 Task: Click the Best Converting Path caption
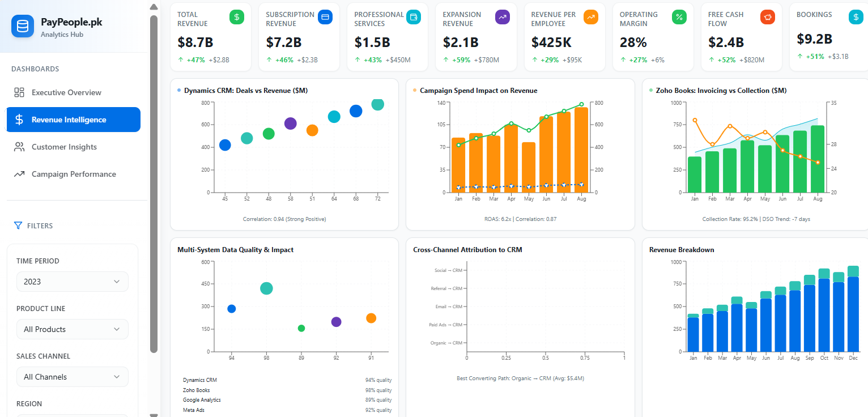520,378
